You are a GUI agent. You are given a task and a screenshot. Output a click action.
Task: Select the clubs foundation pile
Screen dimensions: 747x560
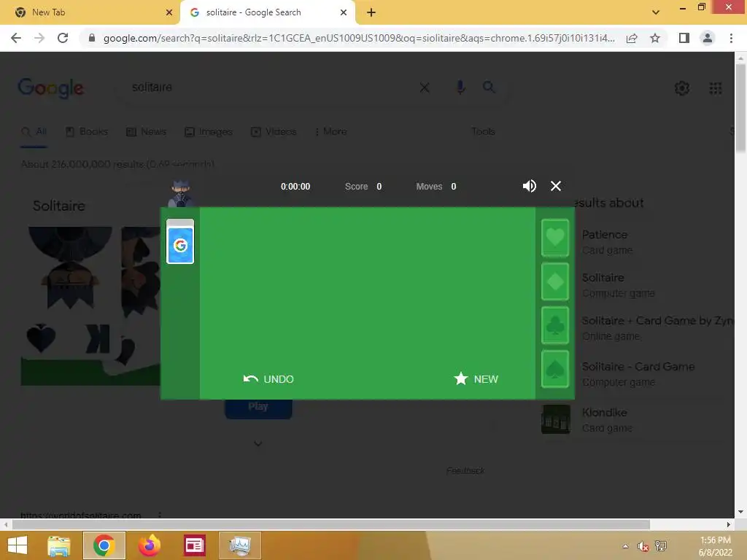click(555, 326)
